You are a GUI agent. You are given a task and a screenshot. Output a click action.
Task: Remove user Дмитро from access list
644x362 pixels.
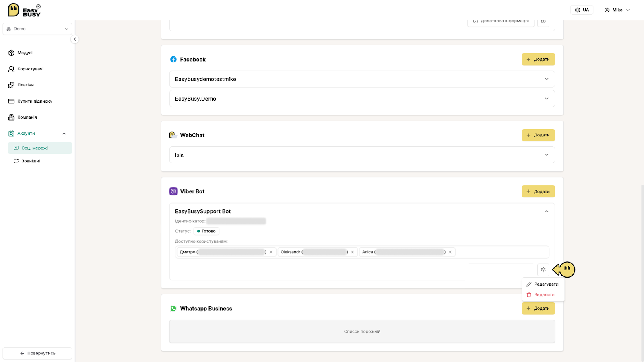click(271, 252)
